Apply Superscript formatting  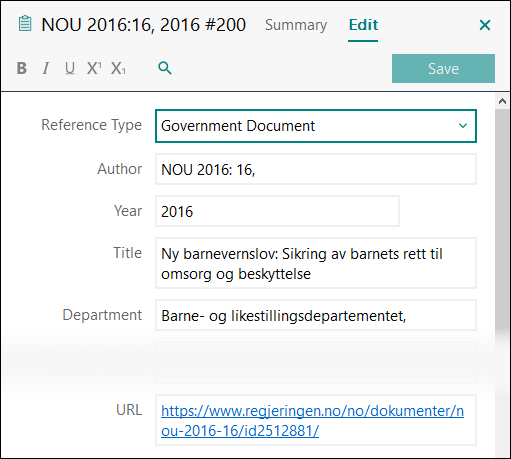(94, 68)
